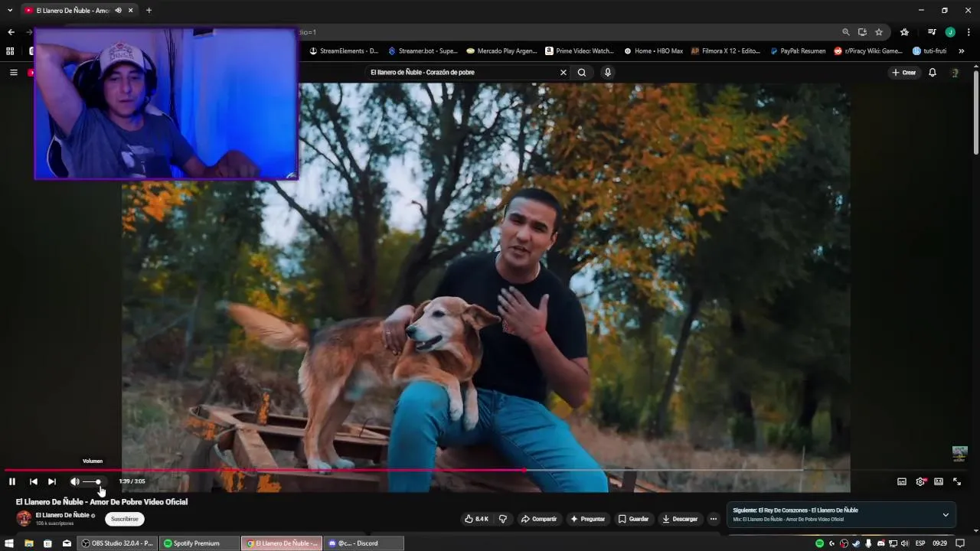Screen dimensions: 980x551
Task: Open YouTube notifications bell
Action: click(x=933, y=73)
